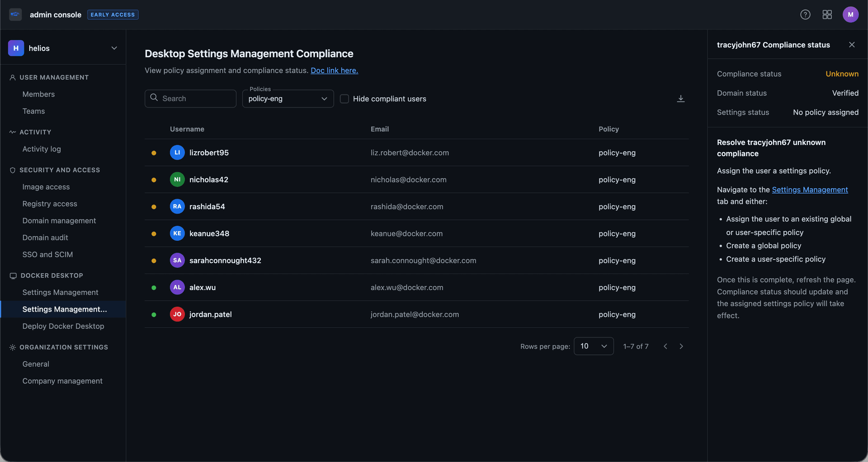The image size is (868, 462).
Task: Follow the Doc link here link
Action: [x=334, y=70]
